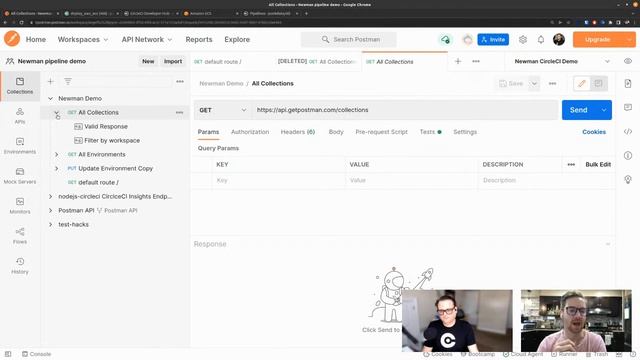Open a new request tab with plus
The height and width of the screenshot is (360, 640).
[x=458, y=61]
